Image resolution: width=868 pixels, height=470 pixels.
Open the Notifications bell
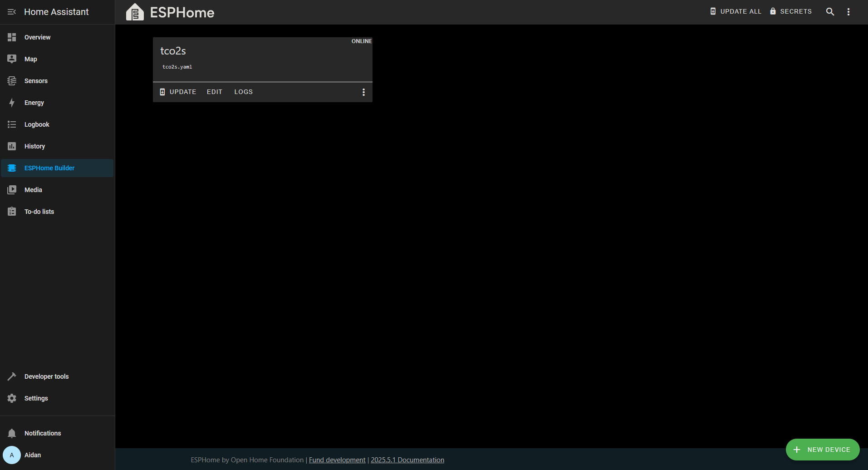pos(12,433)
